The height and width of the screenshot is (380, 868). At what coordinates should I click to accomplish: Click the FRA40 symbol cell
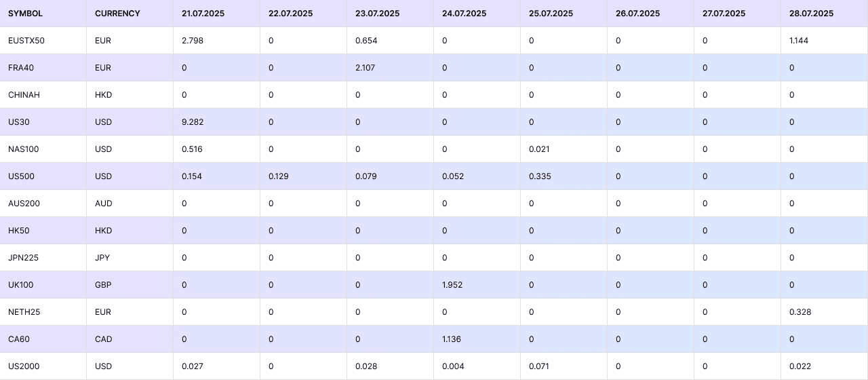coord(43,68)
